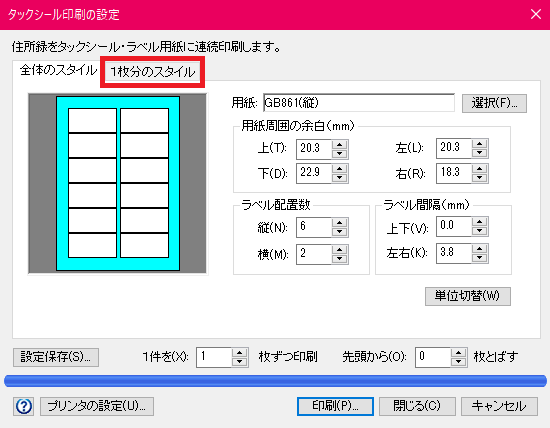
Task: Click the 印刷(P) print button
Action: (x=335, y=406)
